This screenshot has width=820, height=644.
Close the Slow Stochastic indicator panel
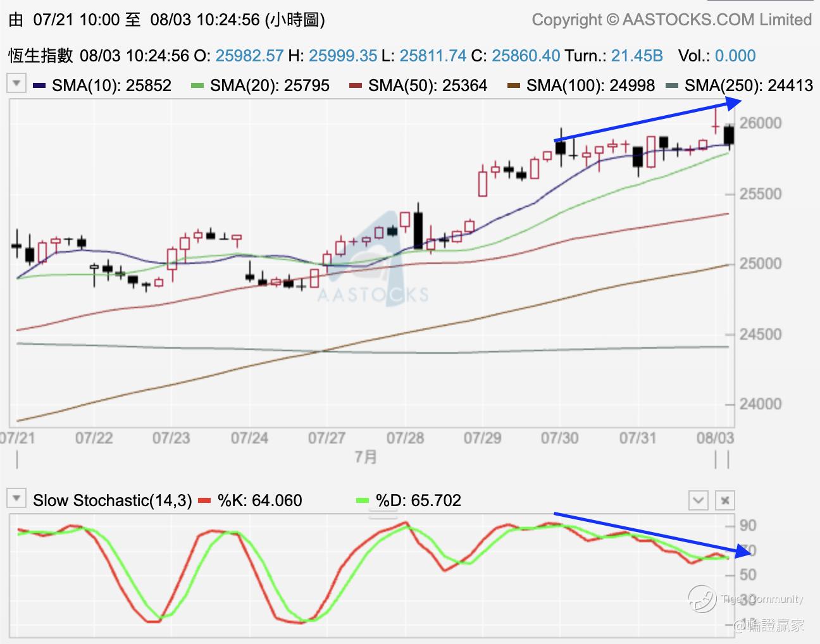725,500
